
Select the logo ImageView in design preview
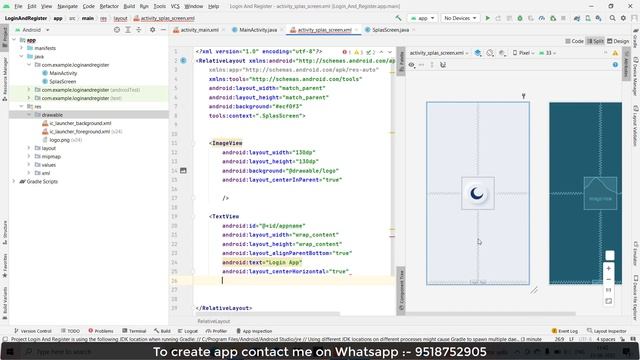[x=478, y=193]
